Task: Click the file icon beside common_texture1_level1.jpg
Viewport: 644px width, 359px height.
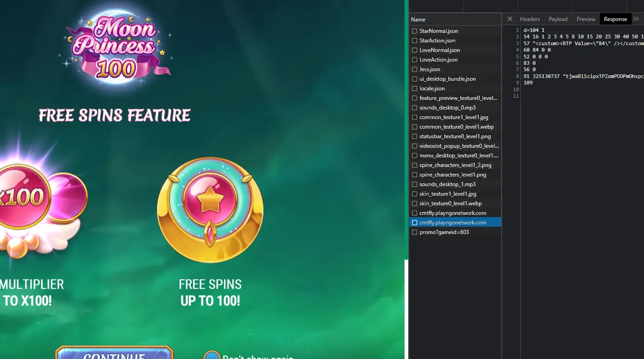Action: (x=415, y=117)
